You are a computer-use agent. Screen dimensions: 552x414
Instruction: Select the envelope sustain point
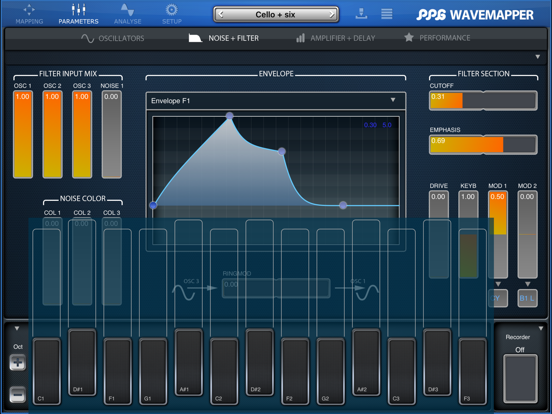[282, 151]
